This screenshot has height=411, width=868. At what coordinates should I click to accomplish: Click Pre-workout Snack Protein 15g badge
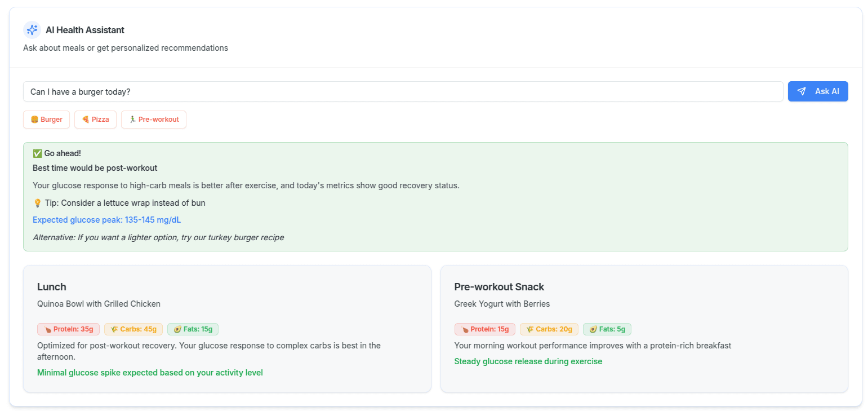[x=484, y=329]
